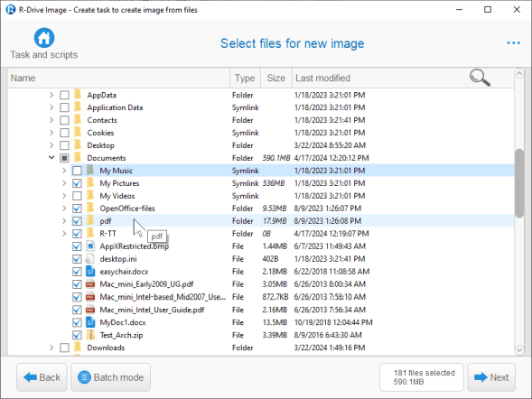
Task: Click the Contacts folder icon
Action: pos(78,120)
